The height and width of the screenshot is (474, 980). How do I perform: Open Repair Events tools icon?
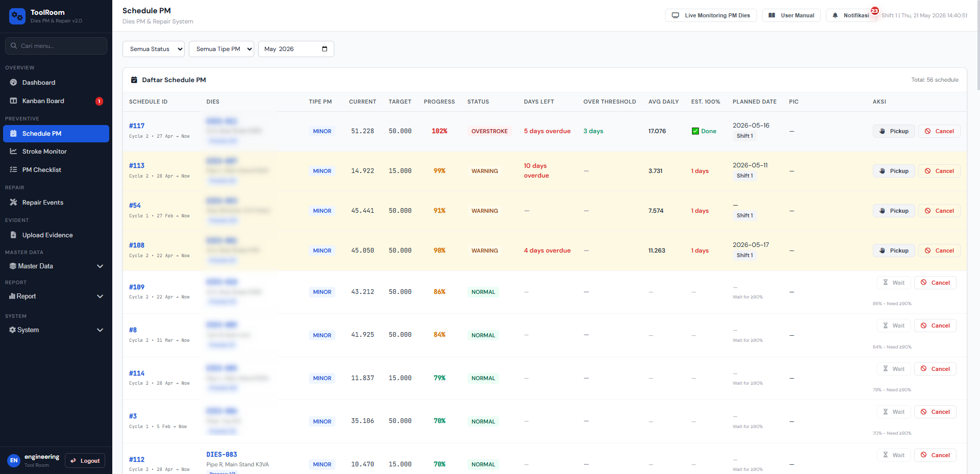click(x=14, y=202)
